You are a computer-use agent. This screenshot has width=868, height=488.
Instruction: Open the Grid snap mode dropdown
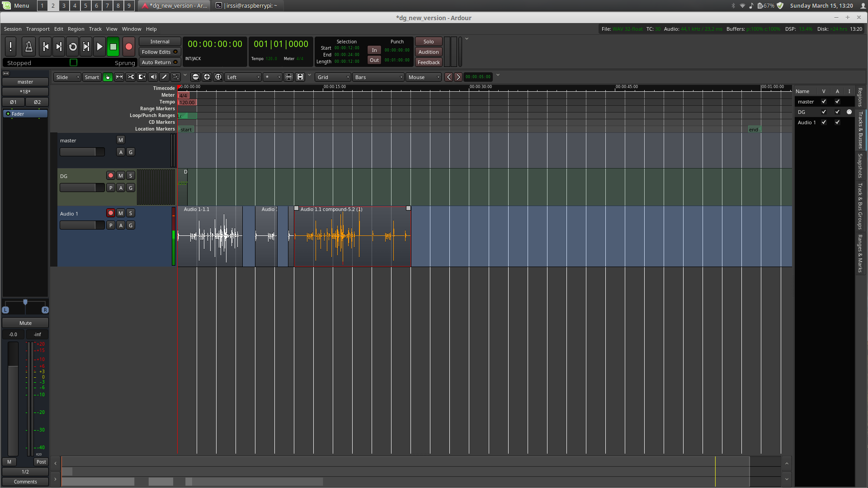333,77
